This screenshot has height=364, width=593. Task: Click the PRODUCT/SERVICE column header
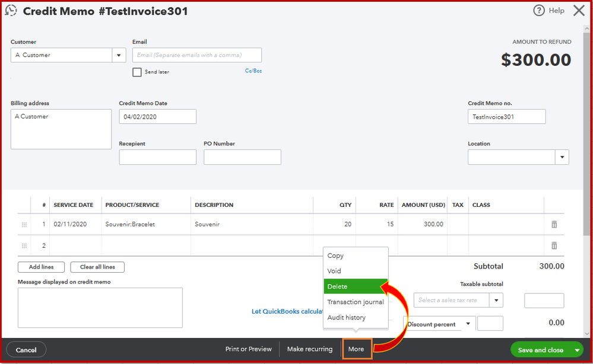132,205
